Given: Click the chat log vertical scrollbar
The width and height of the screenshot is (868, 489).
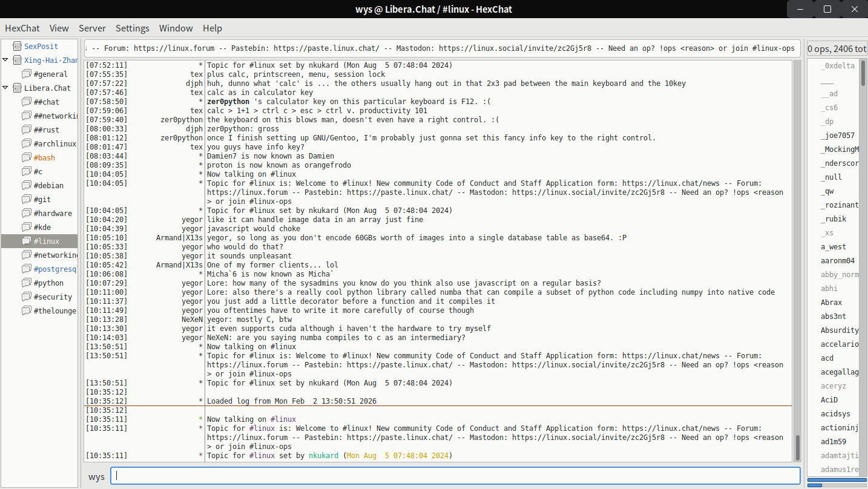Looking at the screenshot, I should click(x=797, y=260).
